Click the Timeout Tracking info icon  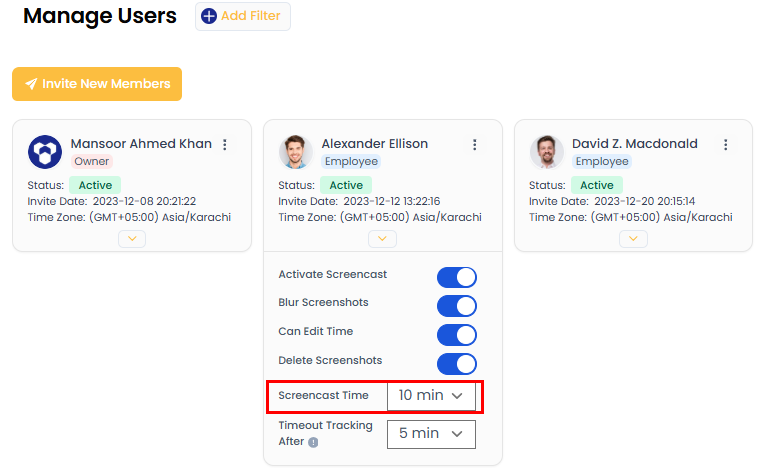tap(313, 442)
